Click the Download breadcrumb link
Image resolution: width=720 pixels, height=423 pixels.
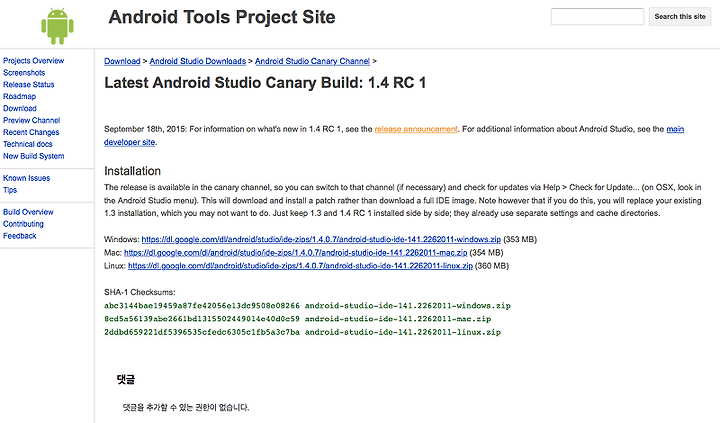pyautogui.click(x=122, y=61)
